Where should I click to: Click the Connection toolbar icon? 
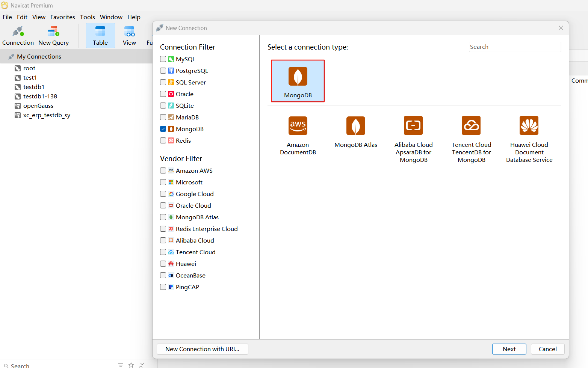click(18, 36)
